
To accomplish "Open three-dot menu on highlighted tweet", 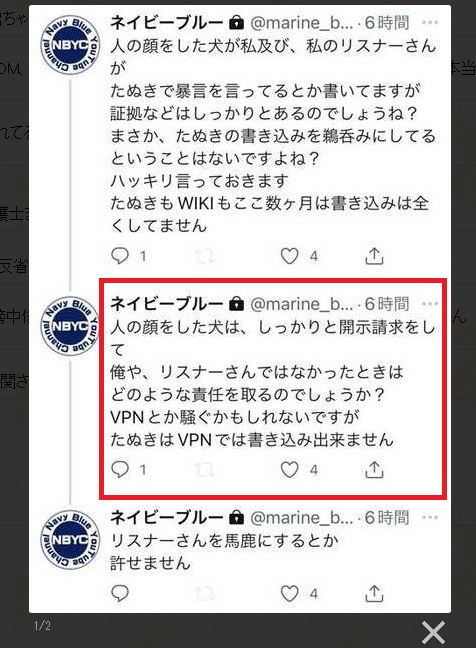I will click(430, 304).
